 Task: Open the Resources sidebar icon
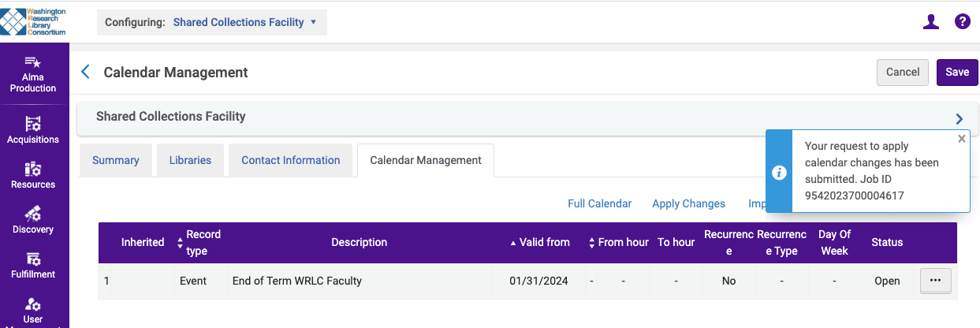33,169
